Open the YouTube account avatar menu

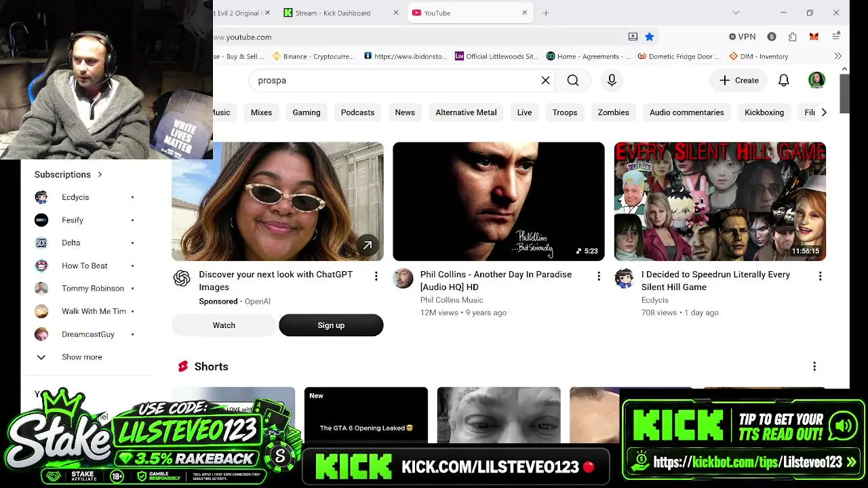point(816,80)
